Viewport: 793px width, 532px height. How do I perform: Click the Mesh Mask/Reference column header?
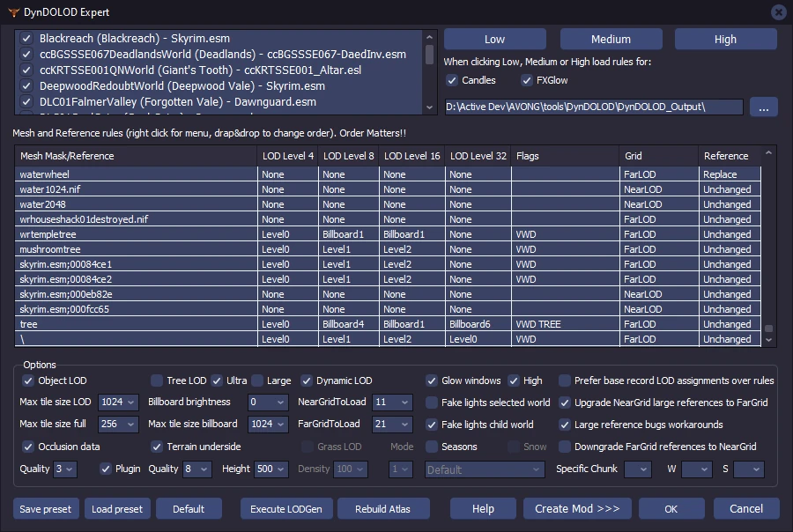pyautogui.click(x=136, y=156)
